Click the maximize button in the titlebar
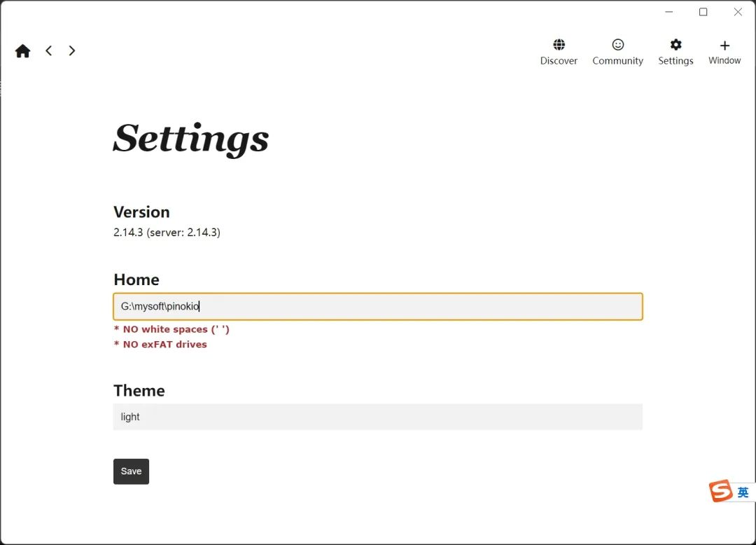Viewport: 756px width, 545px height. click(703, 11)
